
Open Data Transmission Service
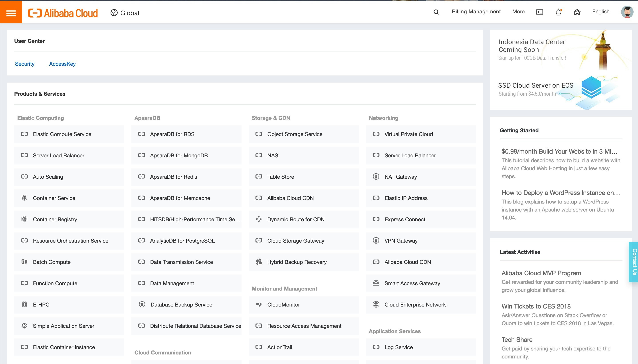186,262
